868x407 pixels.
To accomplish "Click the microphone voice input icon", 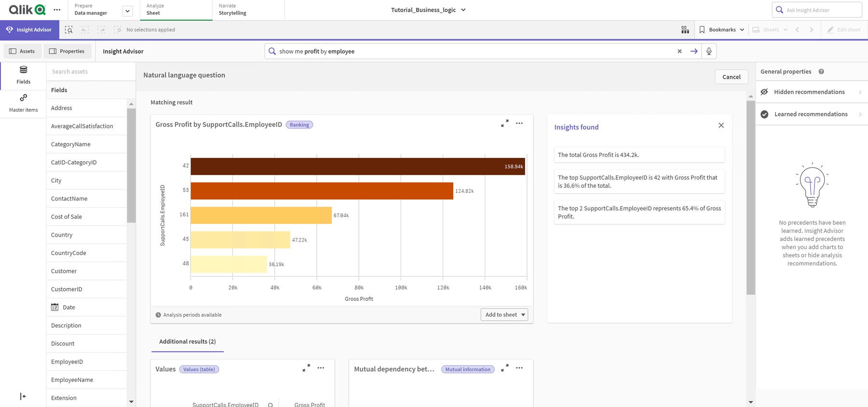I will [708, 51].
